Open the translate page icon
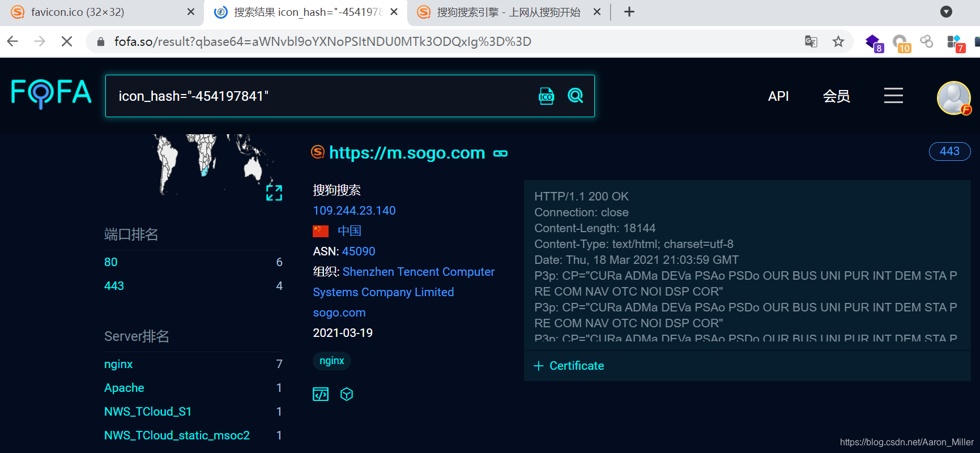The width and height of the screenshot is (980, 453). point(811,41)
